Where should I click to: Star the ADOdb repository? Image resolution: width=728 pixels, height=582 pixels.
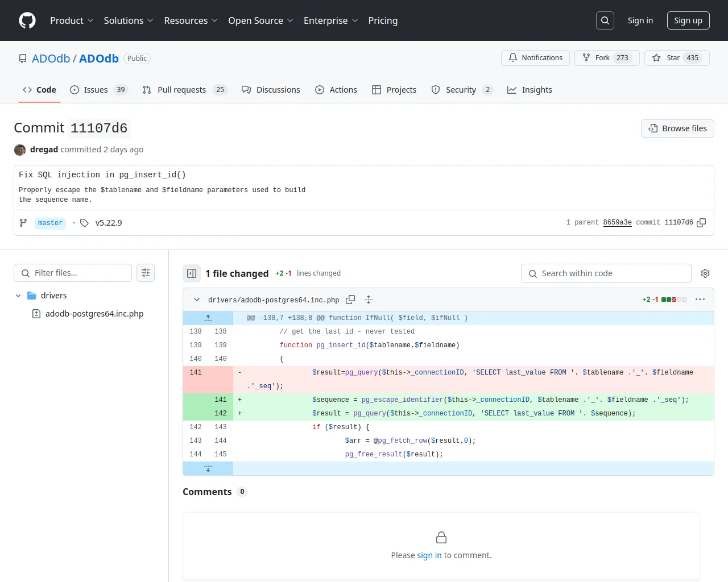tap(677, 58)
